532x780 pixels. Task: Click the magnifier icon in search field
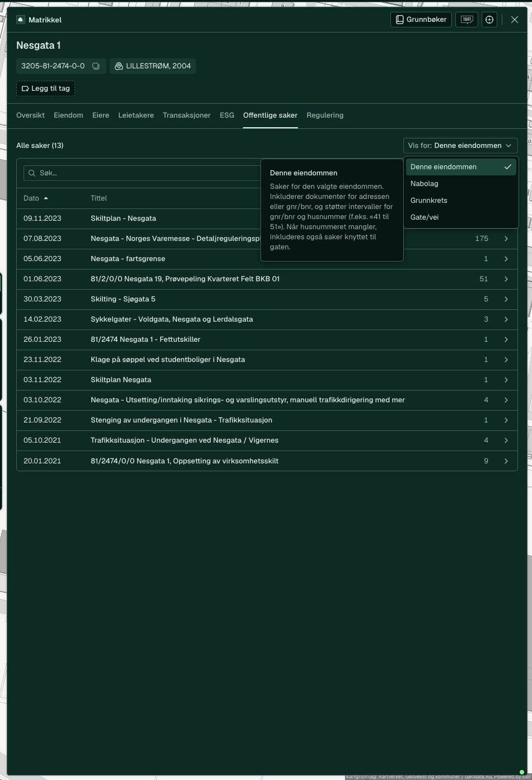(32, 173)
